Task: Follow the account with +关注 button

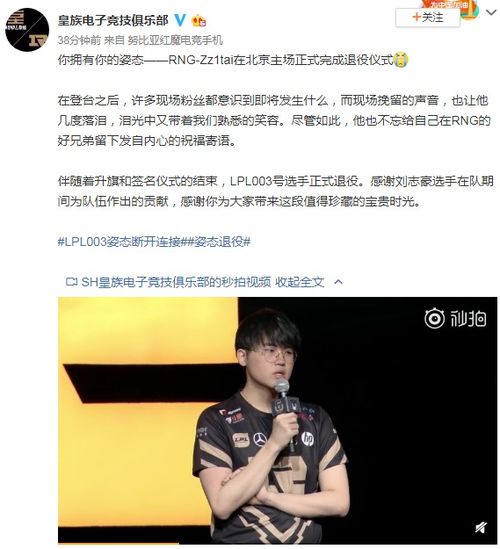Action: (428, 17)
